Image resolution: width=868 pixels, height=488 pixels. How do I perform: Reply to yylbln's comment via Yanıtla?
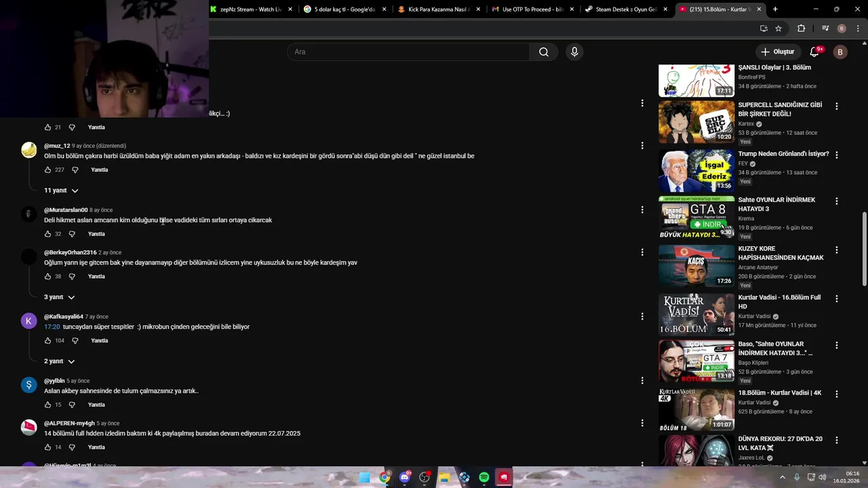pyautogui.click(x=96, y=405)
